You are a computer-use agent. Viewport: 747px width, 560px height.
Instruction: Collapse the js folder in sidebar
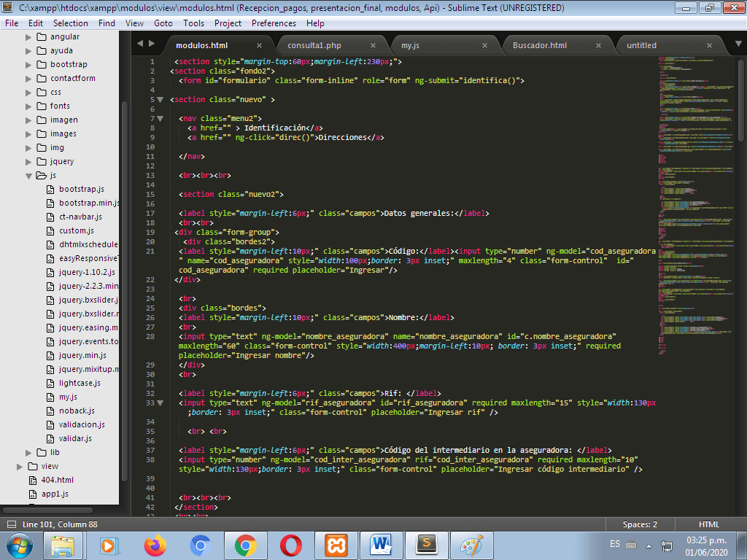30,176
